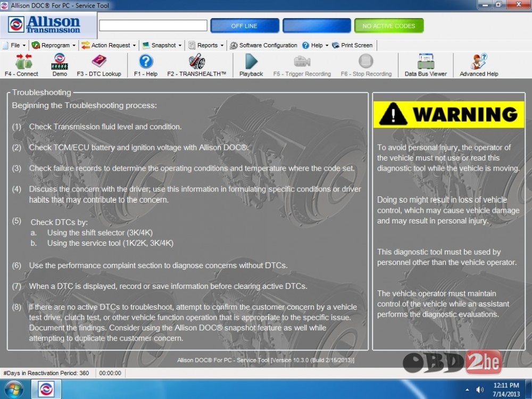The height and width of the screenshot is (399, 532).
Task: Click Allison DOC taskbar icon
Action: (x=46, y=389)
